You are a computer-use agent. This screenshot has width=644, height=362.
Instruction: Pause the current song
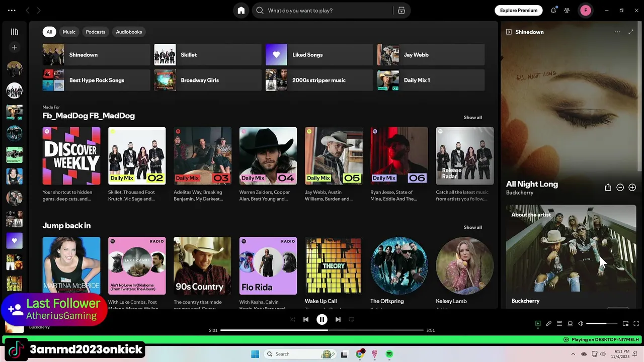tap(322, 319)
